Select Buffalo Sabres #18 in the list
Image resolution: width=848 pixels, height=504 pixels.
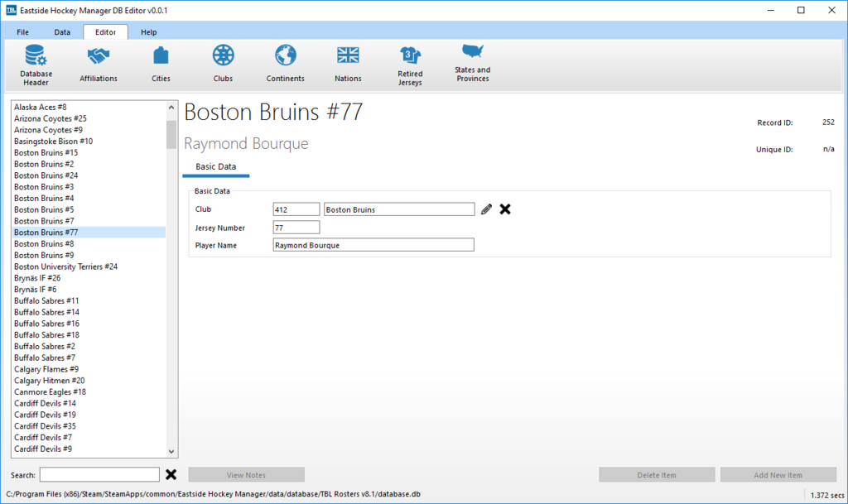[89, 335]
